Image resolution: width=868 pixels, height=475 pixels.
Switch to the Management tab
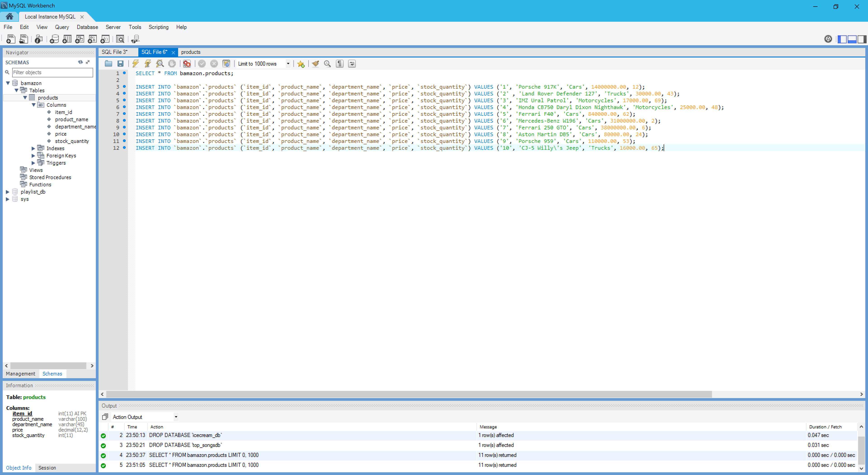[20, 373]
